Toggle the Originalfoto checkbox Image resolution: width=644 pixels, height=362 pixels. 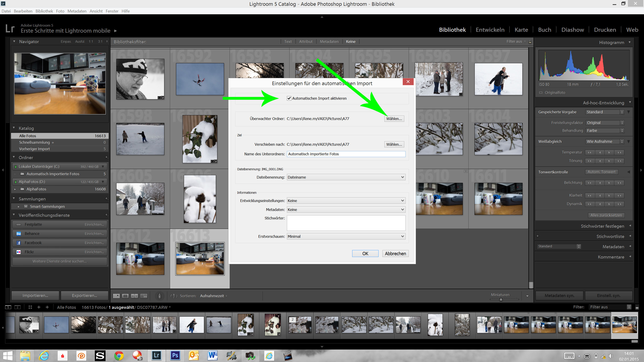[x=541, y=93]
